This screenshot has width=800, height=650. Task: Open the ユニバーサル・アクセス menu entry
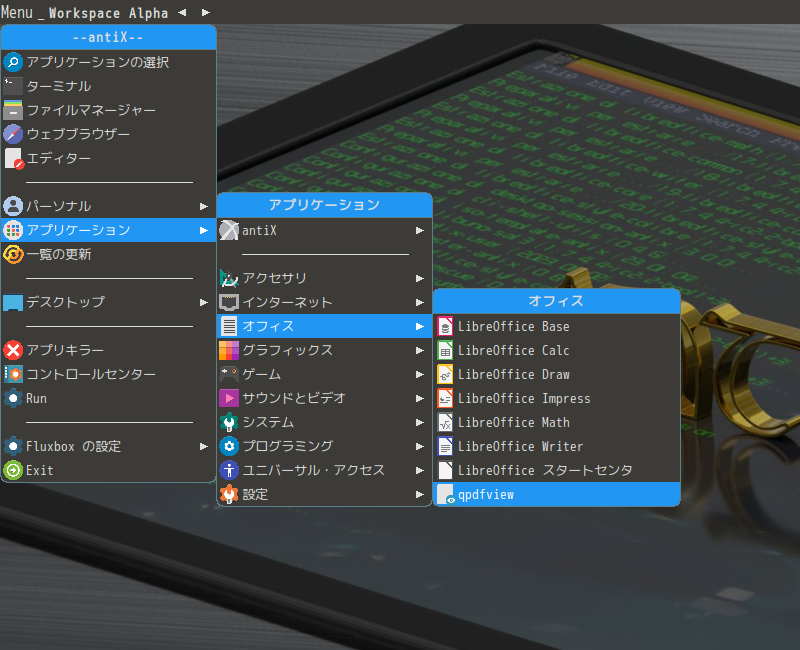(x=324, y=470)
